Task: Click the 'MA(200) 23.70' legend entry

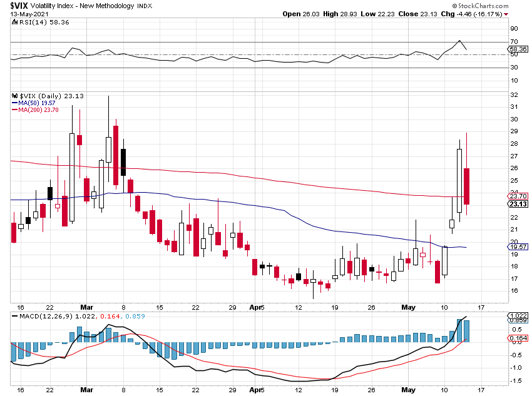Action: coord(38,110)
